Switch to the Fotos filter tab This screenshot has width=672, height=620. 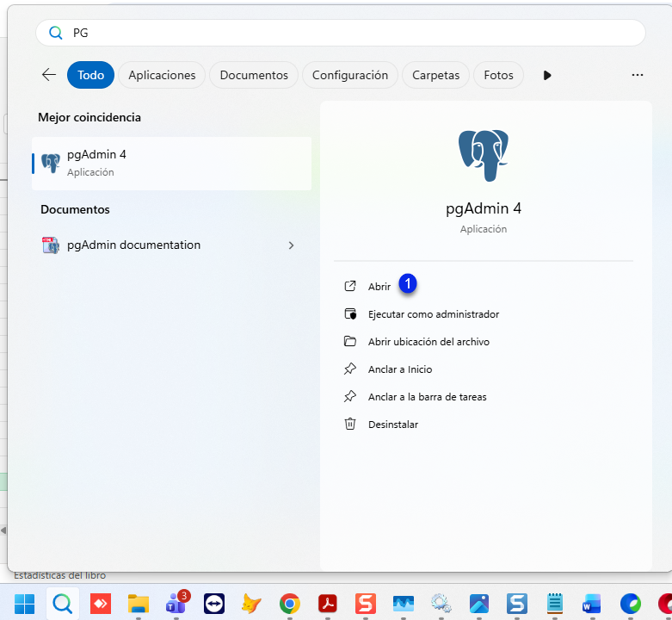click(498, 75)
